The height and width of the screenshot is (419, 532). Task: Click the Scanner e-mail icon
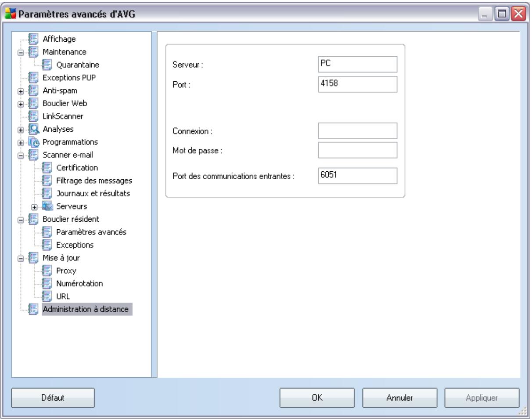point(32,154)
